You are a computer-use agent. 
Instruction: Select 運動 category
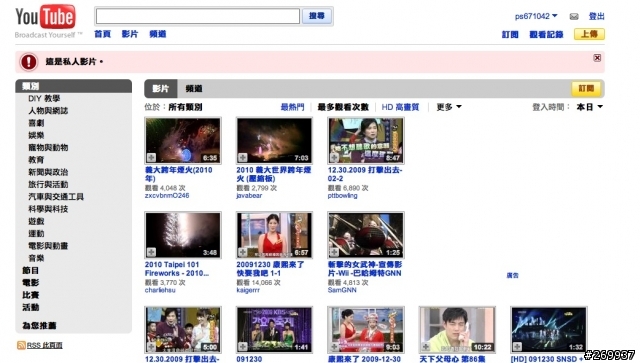pyautogui.click(x=36, y=234)
